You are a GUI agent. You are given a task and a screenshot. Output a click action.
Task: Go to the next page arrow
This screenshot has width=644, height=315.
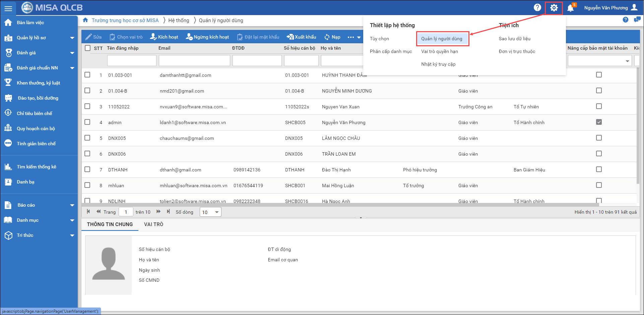coord(158,212)
